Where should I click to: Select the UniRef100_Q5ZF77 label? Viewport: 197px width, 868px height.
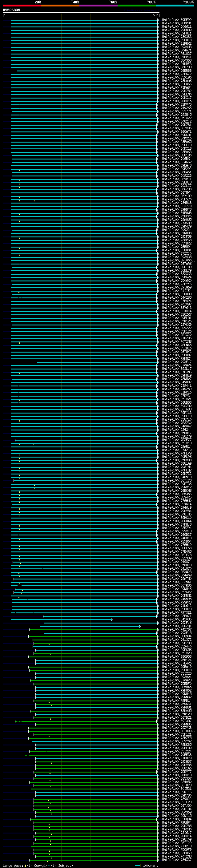coord(176,440)
